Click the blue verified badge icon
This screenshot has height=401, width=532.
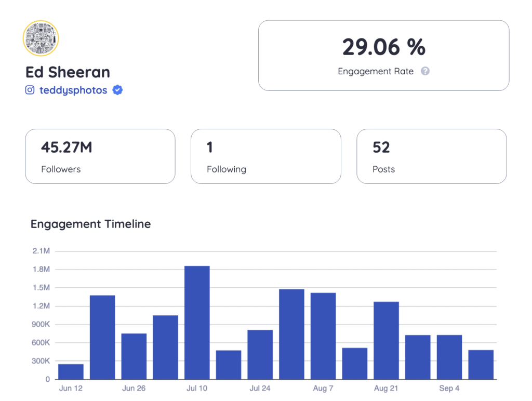(x=117, y=90)
